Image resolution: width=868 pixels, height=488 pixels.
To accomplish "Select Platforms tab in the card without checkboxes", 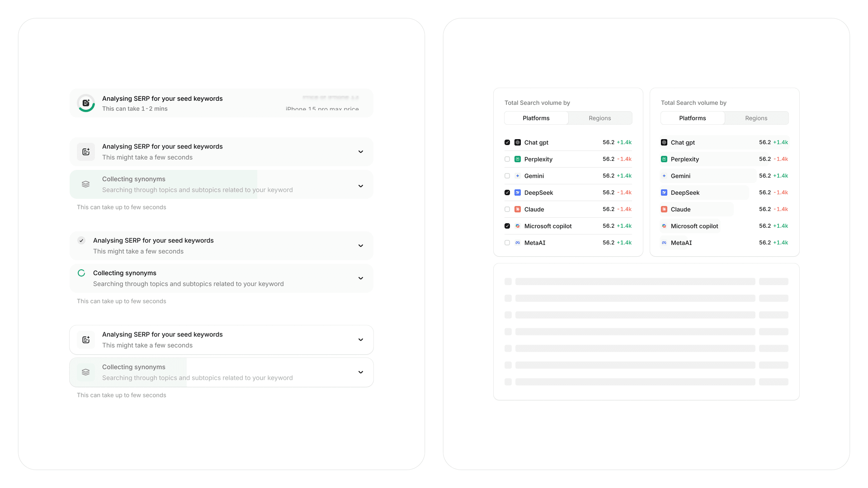I will (693, 118).
